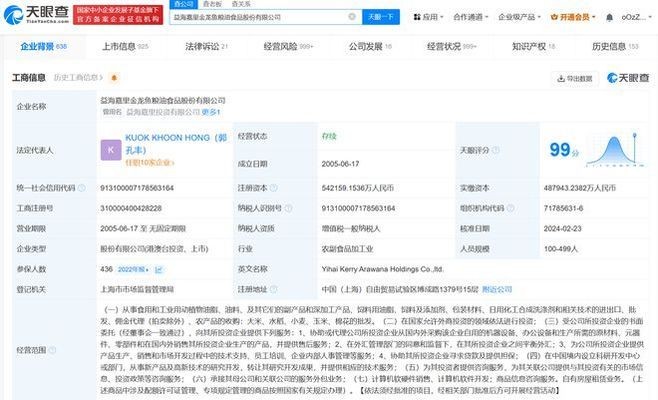This screenshot has height=400, width=658.
Task: Open notifications via the bell icon
Action: [x=609, y=17]
